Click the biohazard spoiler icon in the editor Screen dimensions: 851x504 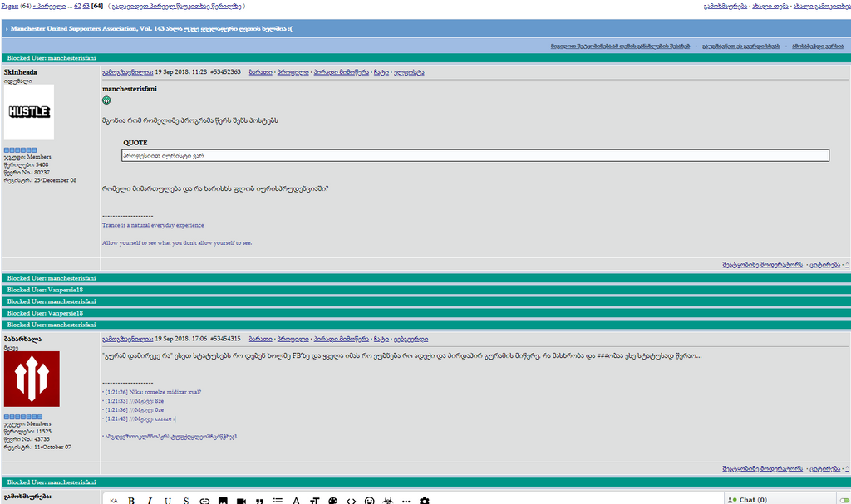(x=388, y=500)
